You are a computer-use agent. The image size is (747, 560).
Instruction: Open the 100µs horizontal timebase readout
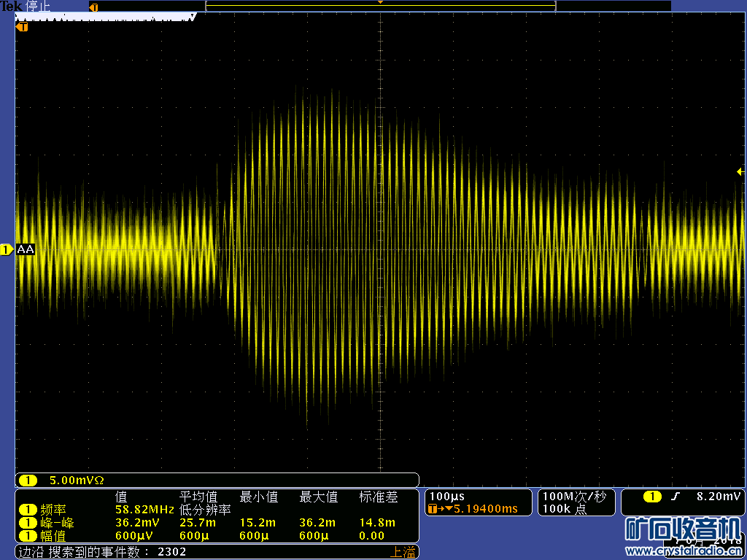click(446, 497)
